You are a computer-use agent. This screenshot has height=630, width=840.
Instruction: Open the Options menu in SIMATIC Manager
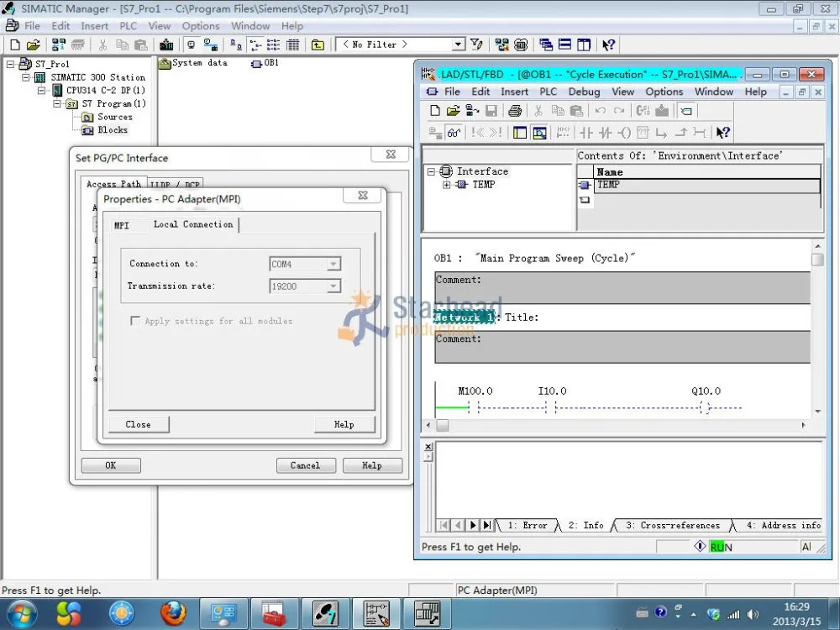coord(201,26)
